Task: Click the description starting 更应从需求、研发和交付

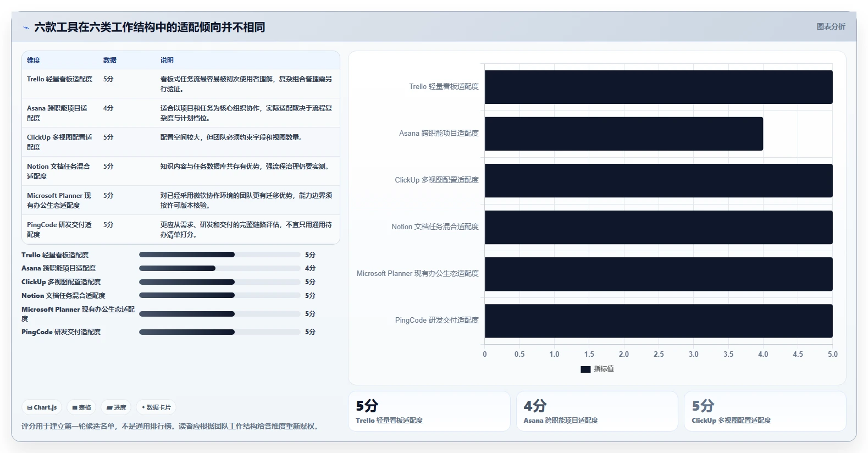Action: tap(246, 230)
